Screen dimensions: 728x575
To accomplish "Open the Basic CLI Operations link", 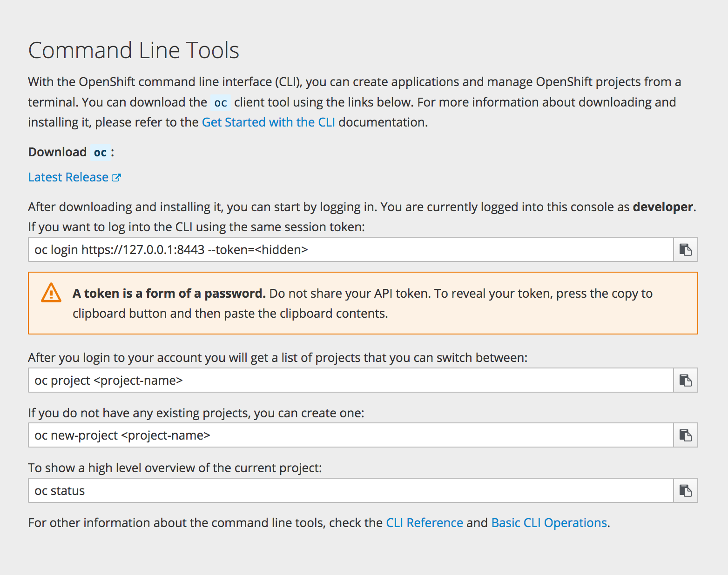I will [549, 522].
